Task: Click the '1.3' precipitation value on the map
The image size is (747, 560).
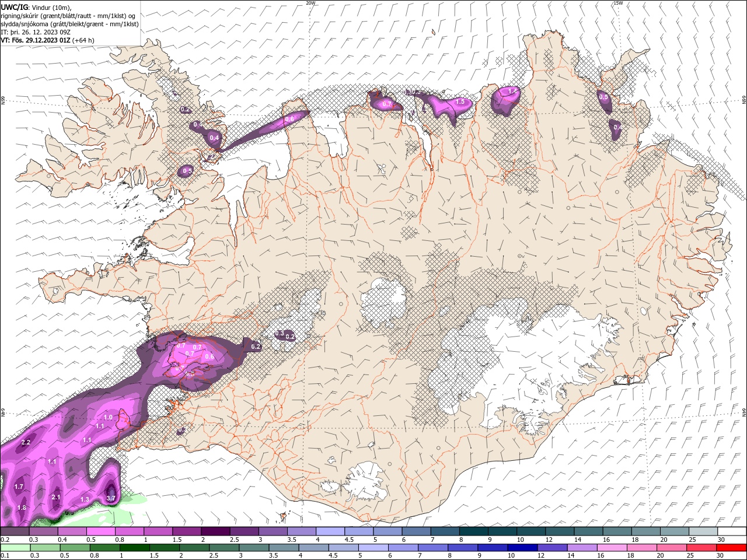Action: click(85, 499)
